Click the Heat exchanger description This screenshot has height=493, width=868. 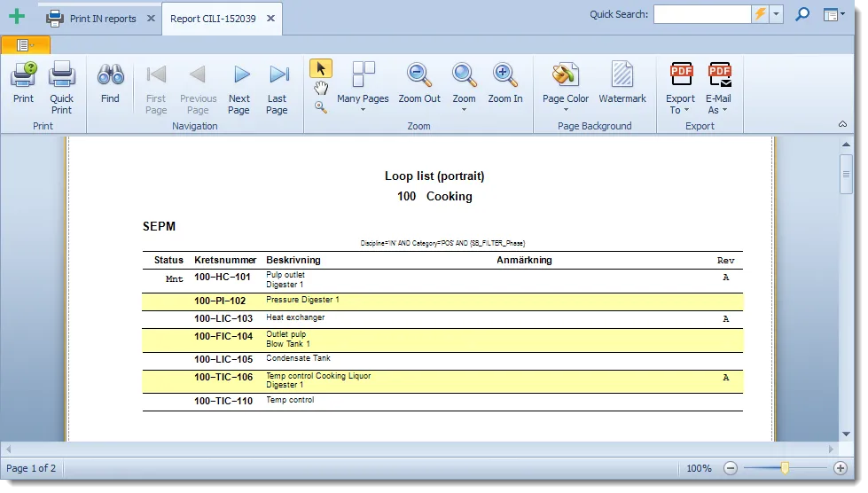(295, 317)
